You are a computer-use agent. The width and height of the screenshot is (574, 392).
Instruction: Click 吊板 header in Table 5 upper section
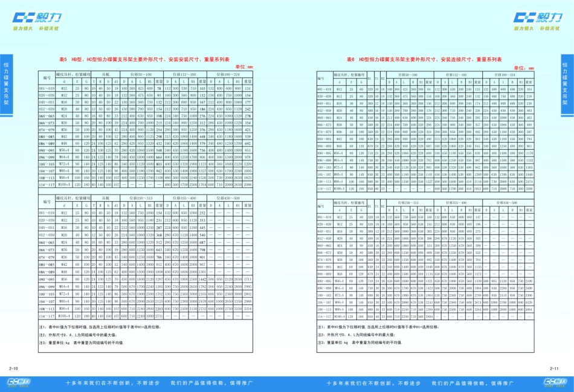coord(106,74)
